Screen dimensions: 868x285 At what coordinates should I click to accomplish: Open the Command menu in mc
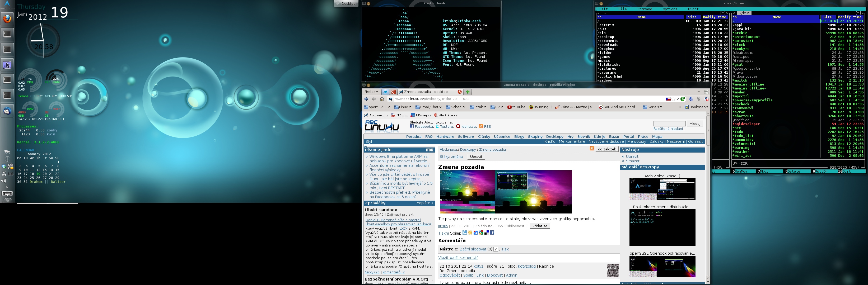(x=645, y=9)
